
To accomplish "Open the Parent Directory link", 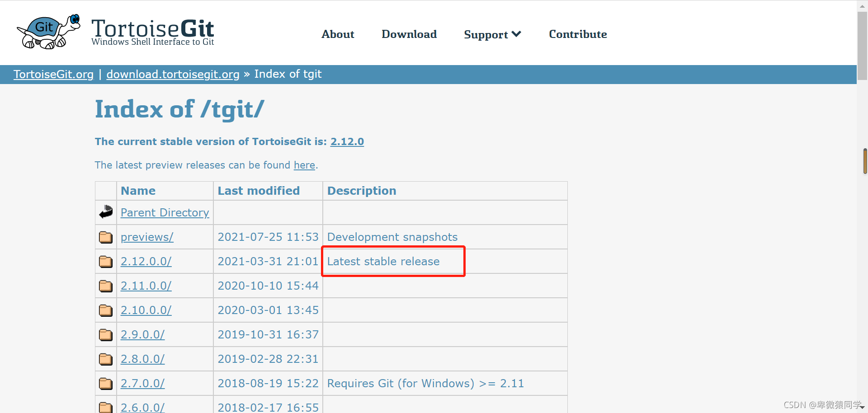I will tap(165, 212).
